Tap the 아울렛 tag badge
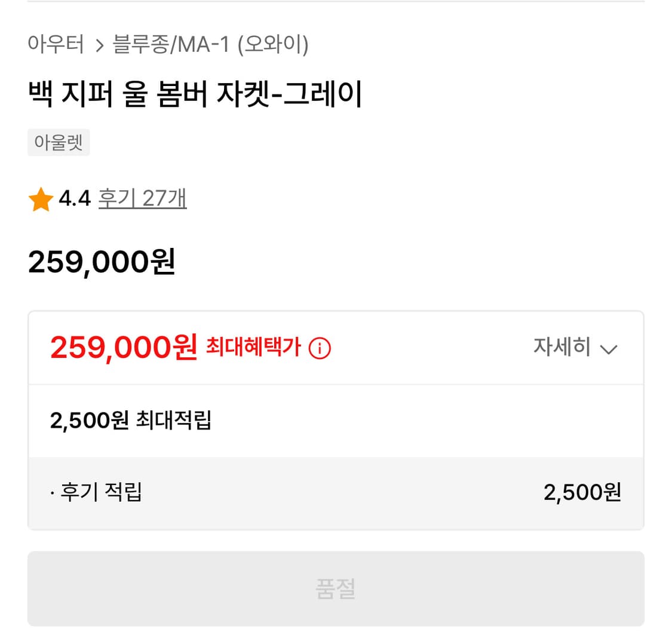The image size is (672, 644). tap(59, 143)
